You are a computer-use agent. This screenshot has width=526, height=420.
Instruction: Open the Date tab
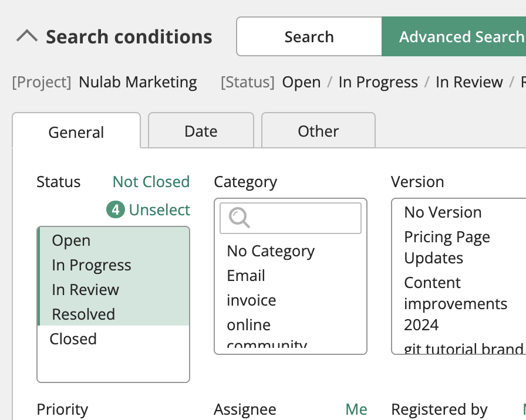201,131
